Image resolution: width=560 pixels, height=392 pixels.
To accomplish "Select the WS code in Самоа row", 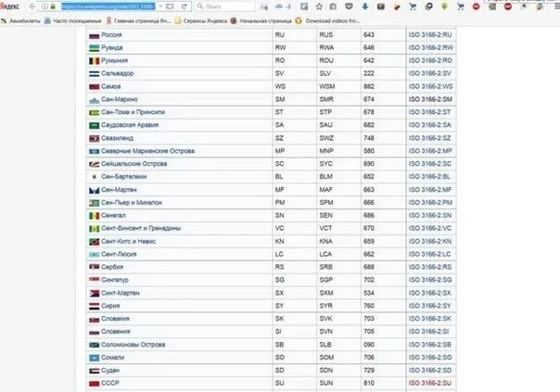I will tap(280, 86).
